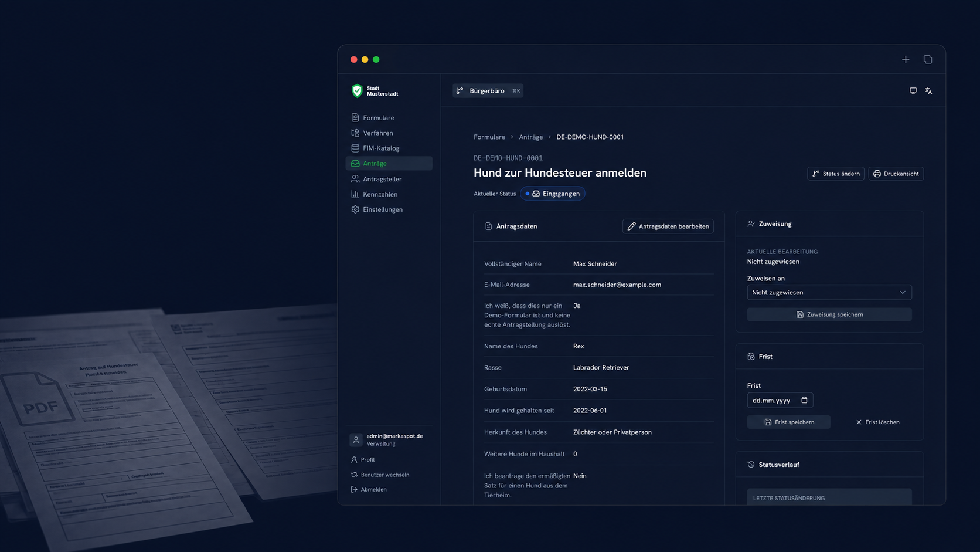The image size is (980, 552).
Task: Click the Frist date input field
Action: 780,400
